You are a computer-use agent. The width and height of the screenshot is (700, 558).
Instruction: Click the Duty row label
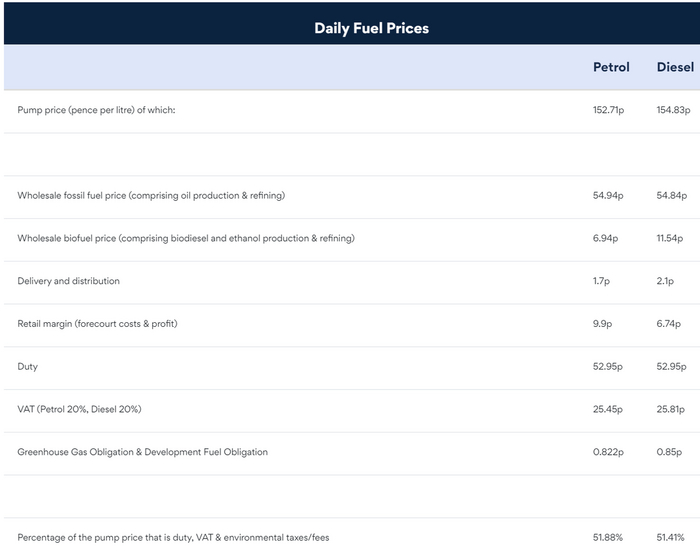pos(28,367)
